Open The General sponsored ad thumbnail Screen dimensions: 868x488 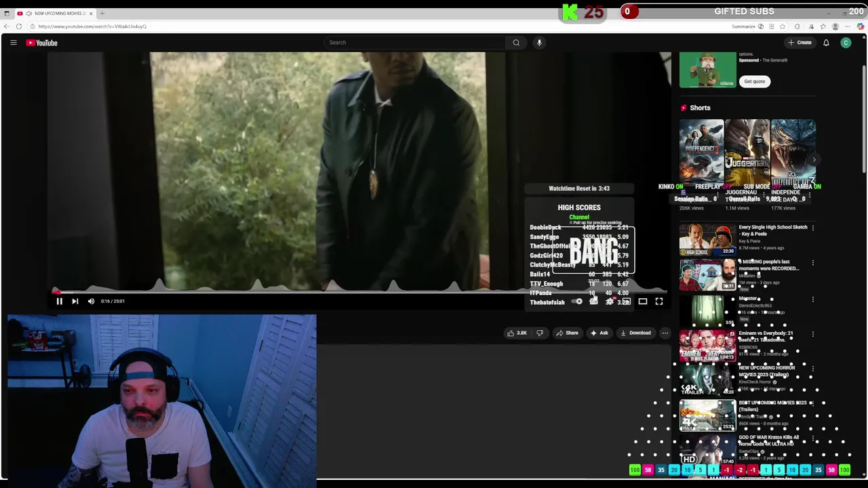point(707,70)
